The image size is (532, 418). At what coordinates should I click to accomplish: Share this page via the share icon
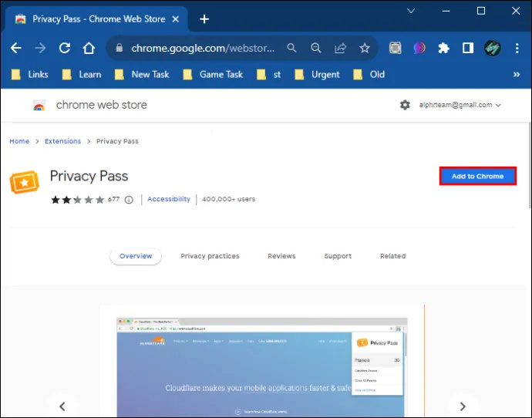tap(340, 48)
